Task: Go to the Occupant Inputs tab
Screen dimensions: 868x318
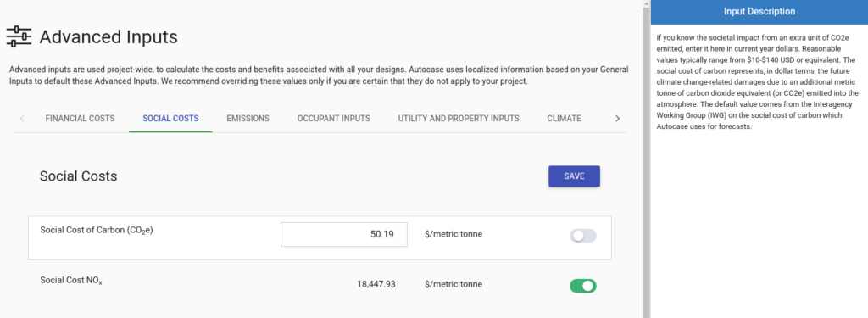Action: (334, 118)
